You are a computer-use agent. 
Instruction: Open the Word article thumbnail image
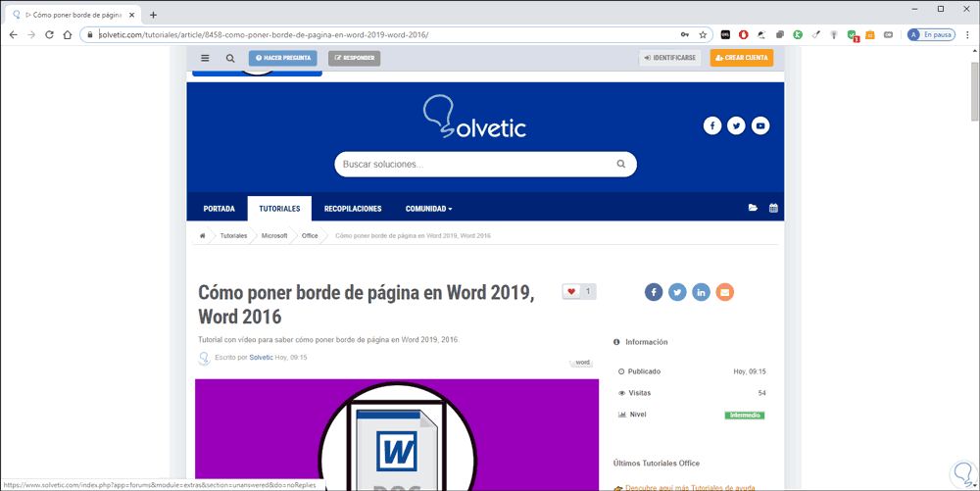[x=397, y=435]
